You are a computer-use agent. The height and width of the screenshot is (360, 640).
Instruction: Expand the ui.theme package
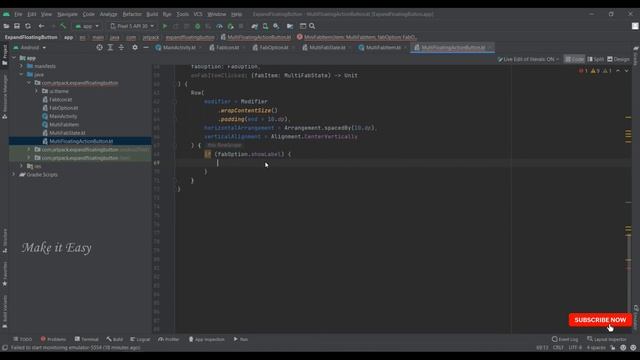[37, 91]
